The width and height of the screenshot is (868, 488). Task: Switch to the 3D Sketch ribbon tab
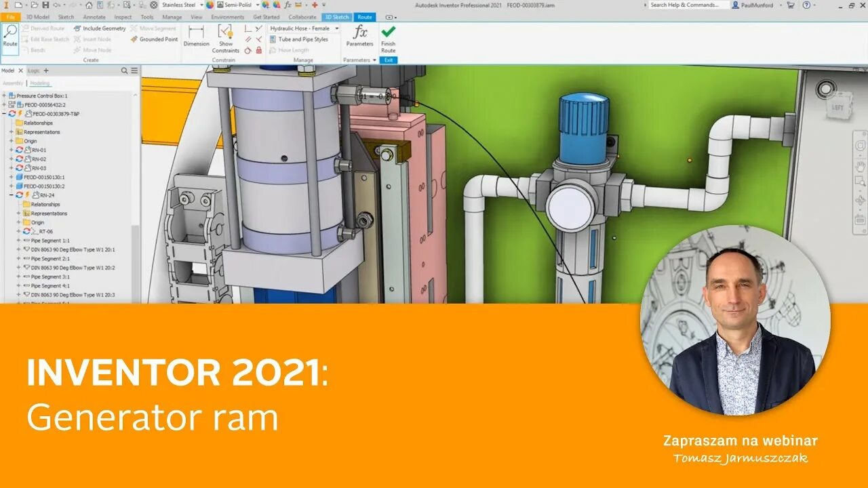click(336, 17)
